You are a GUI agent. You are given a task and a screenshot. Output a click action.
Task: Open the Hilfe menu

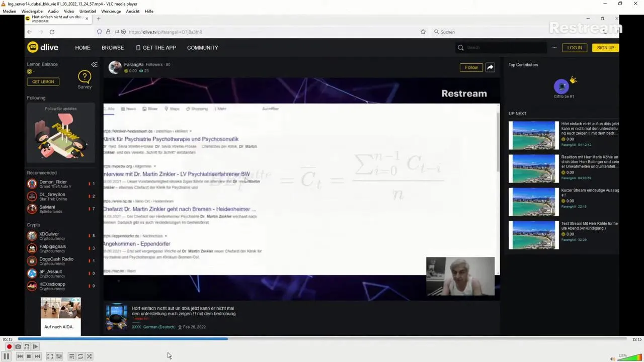(149, 11)
